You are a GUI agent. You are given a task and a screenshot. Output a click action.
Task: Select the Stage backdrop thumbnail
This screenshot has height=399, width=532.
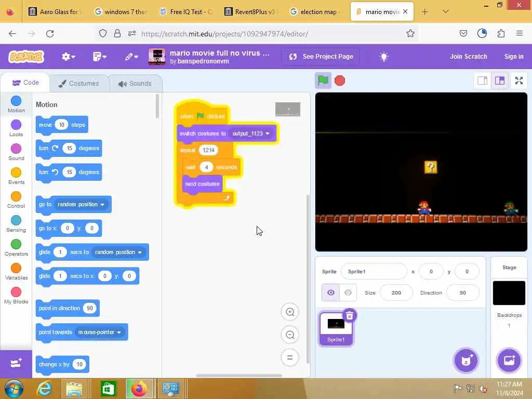[509, 293]
